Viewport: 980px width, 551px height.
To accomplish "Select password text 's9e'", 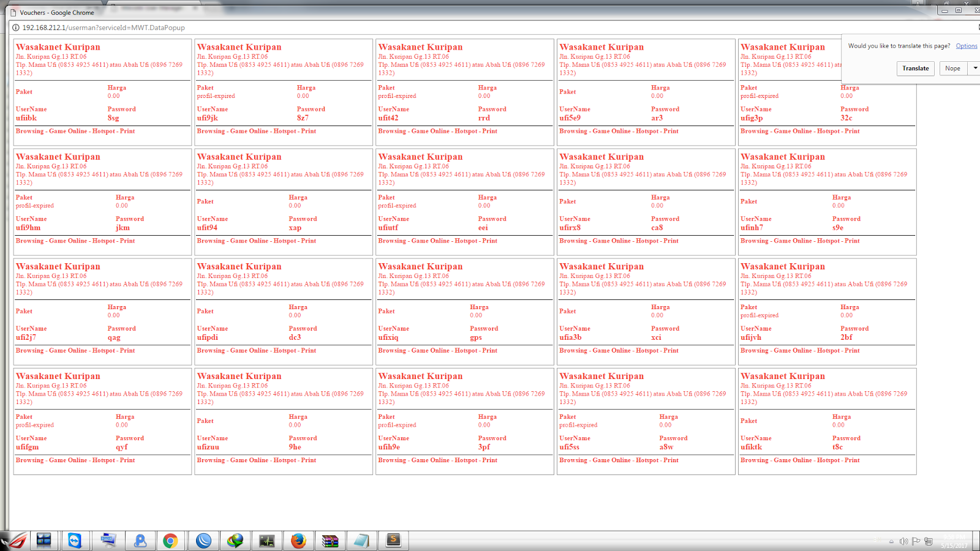I will [838, 228].
